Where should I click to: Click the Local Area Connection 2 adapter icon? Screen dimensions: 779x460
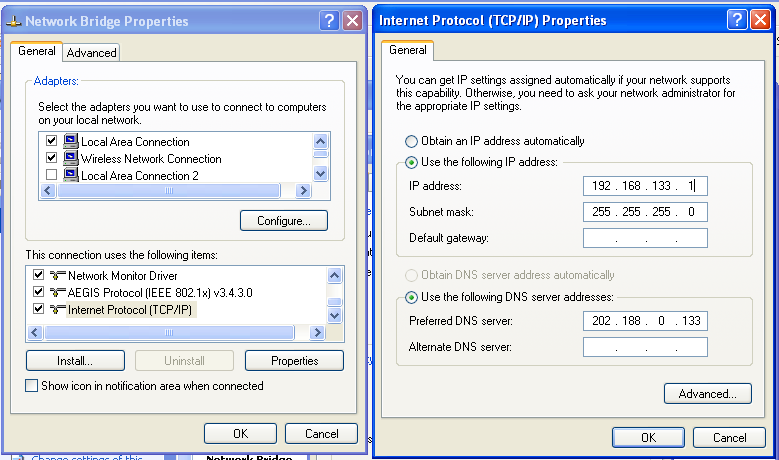click(71, 176)
